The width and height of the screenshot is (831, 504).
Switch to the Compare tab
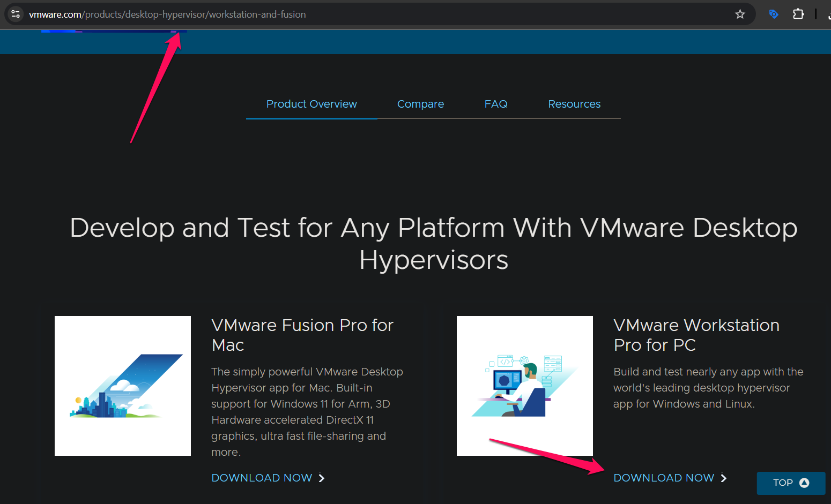point(420,104)
